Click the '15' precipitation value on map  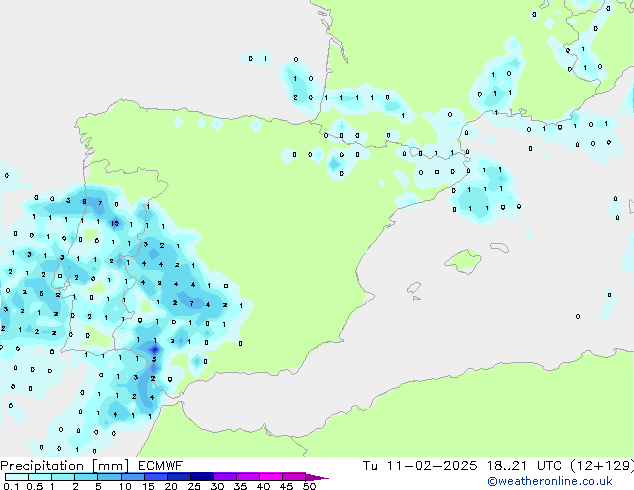(x=115, y=223)
